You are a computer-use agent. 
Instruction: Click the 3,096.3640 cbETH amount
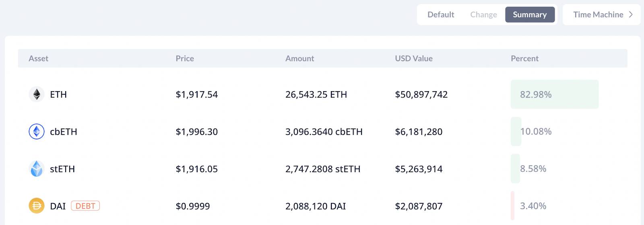click(x=324, y=131)
